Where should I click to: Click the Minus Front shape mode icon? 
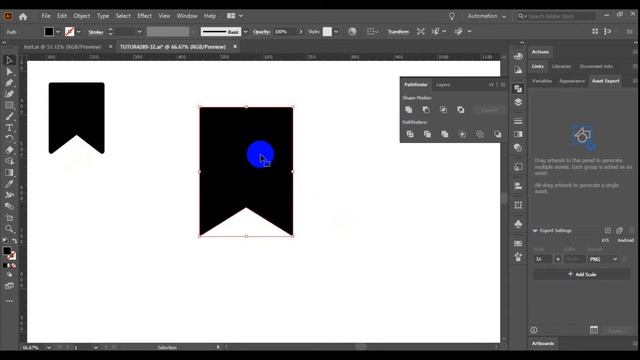click(x=426, y=110)
